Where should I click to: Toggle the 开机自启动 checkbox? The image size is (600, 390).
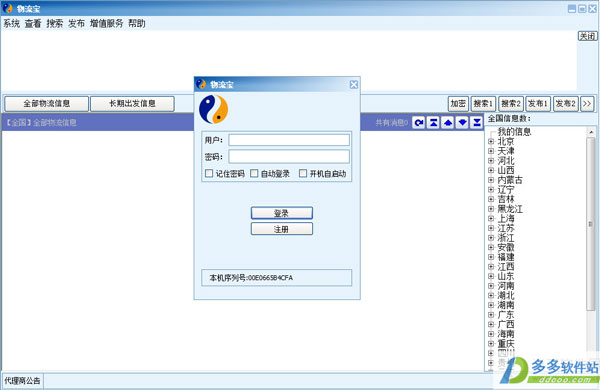coord(303,173)
